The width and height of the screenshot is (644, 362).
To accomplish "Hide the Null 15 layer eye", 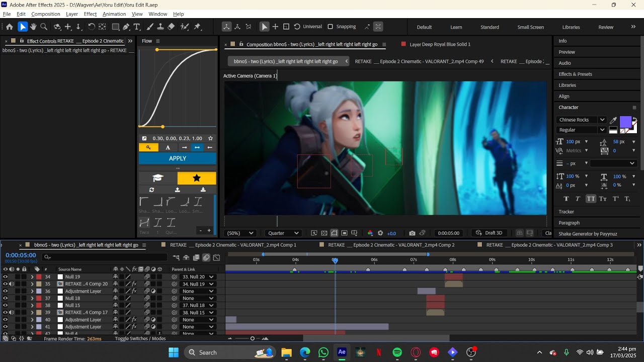I will [5, 305].
